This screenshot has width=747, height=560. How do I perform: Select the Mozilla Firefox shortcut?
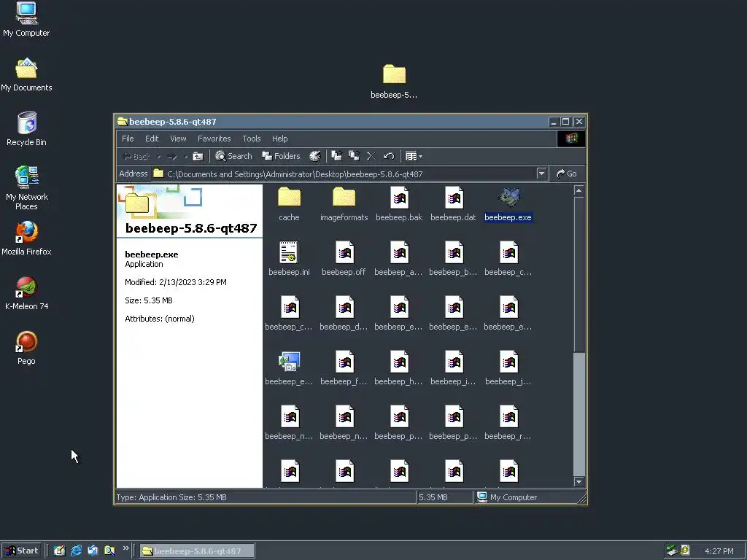click(26, 238)
